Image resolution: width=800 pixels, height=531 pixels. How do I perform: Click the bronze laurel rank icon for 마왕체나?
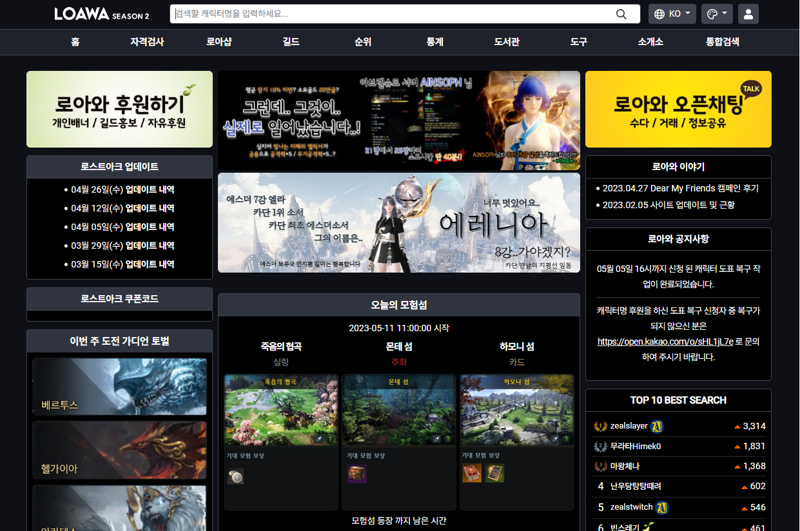[x=600, y=466]
